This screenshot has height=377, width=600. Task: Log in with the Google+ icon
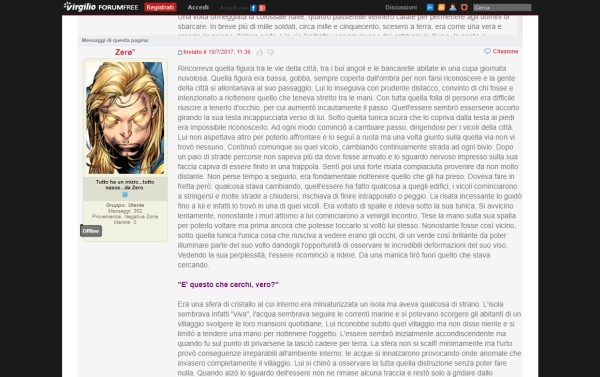pos(262,8)
